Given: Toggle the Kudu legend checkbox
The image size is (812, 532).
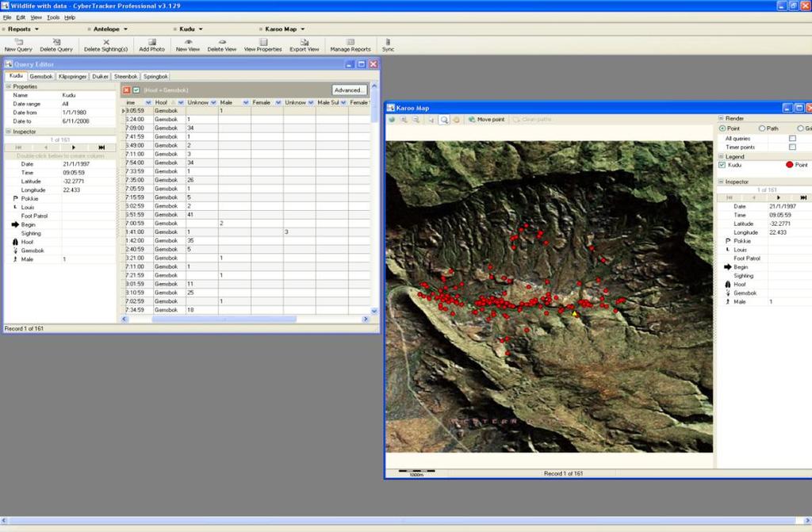Looking at the screenshot, I should (x=722, y=165).
